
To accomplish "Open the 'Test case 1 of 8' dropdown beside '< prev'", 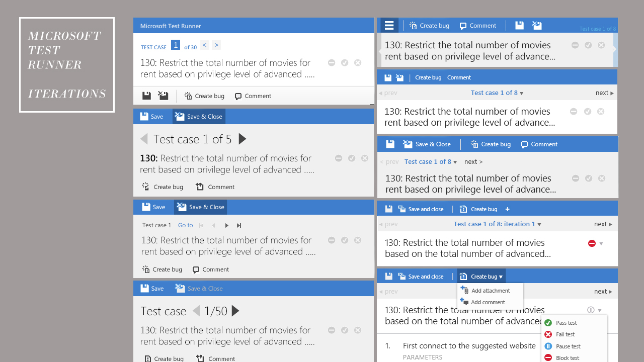I will [x=431, y=162].
